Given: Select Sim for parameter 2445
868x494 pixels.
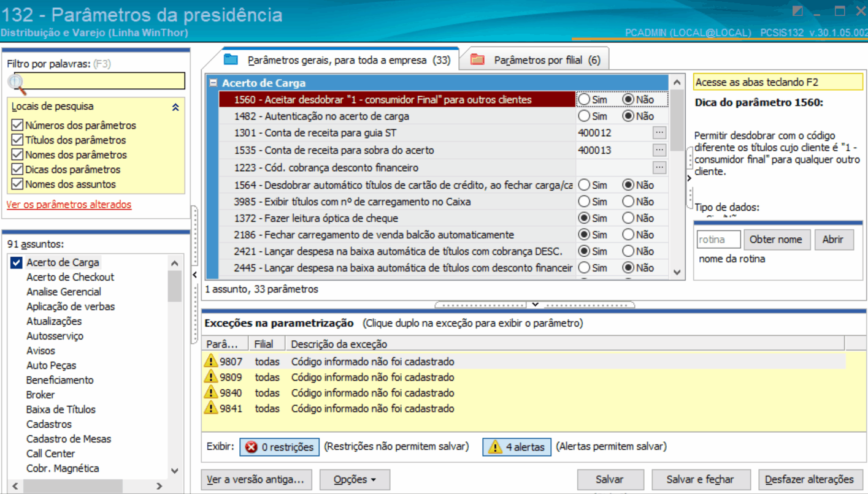Looking at the screenshot, I should pos(585,267).
